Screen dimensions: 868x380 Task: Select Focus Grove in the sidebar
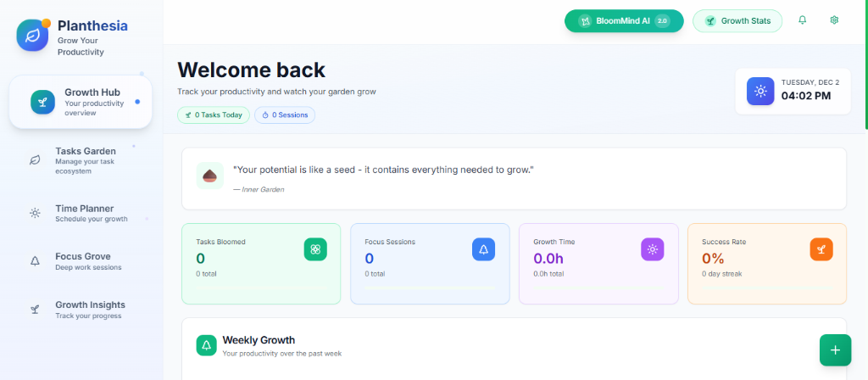[82, 261]
